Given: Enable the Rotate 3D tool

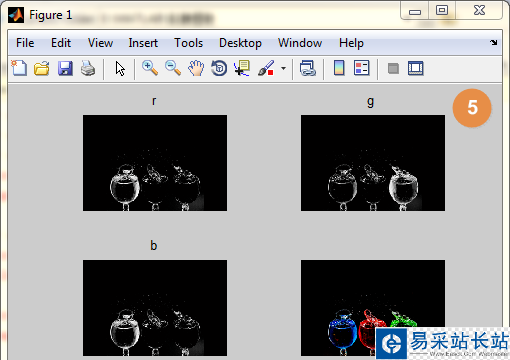Looking at the screenshot, I should tap(219, 68).
